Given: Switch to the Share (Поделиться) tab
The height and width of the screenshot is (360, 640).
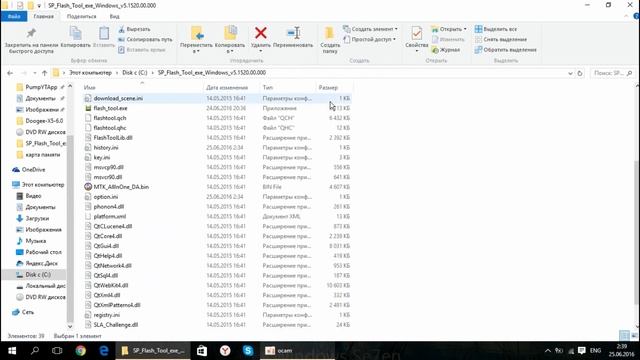Looking at the screenshot, I should [82, 16].
